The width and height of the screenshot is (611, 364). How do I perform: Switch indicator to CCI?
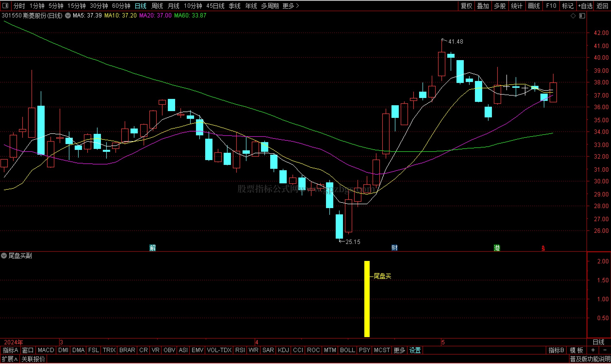click(298, 350)
